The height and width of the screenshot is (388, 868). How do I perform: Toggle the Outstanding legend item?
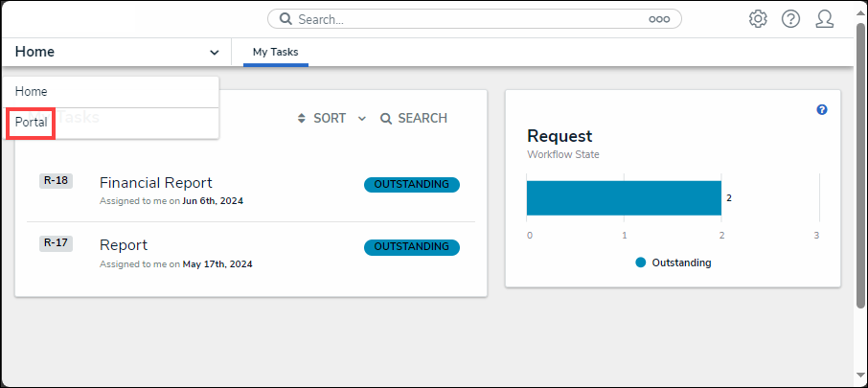tap(673, 262)
